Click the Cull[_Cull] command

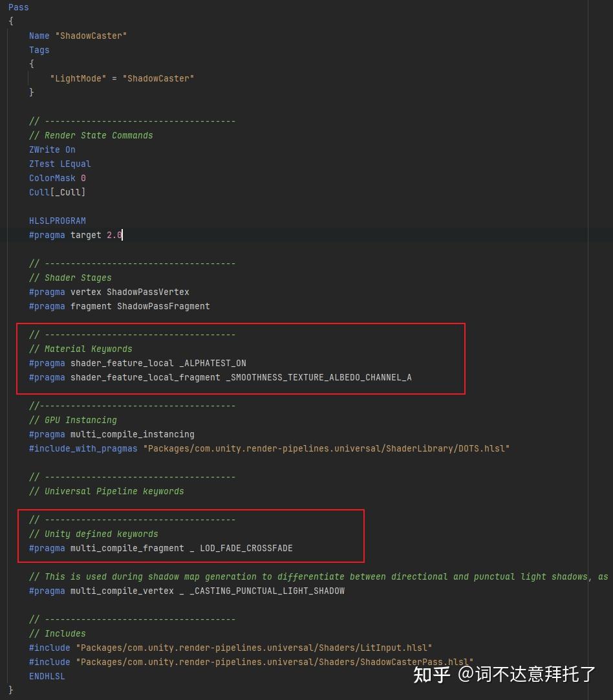[57, 192]
